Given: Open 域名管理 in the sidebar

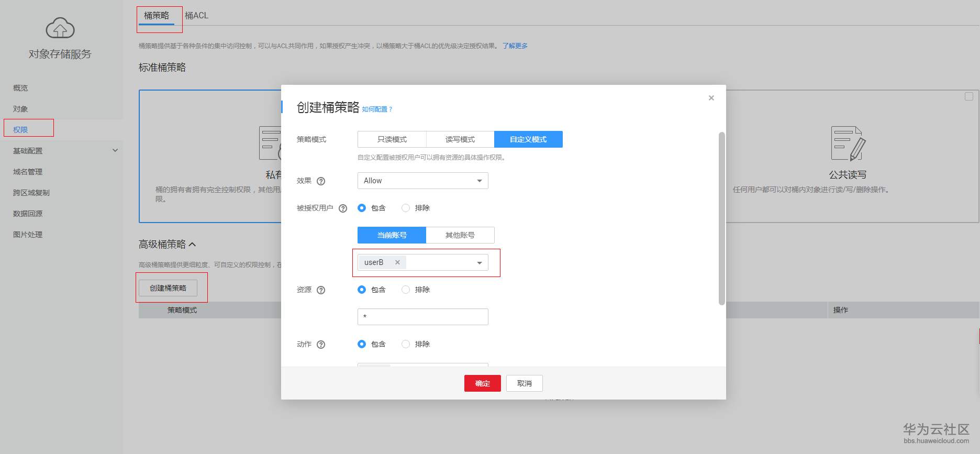Looking at the screenshot, I should [x=28, y=172].
